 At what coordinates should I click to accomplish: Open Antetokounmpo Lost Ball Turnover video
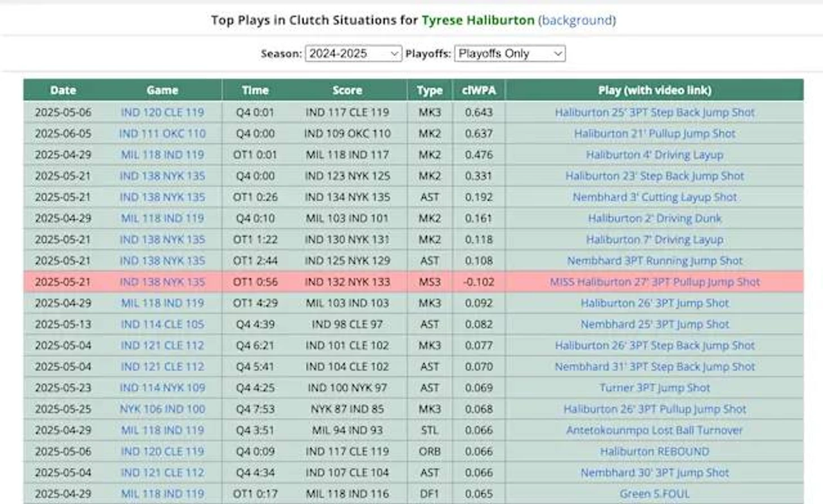pos(654,430)
